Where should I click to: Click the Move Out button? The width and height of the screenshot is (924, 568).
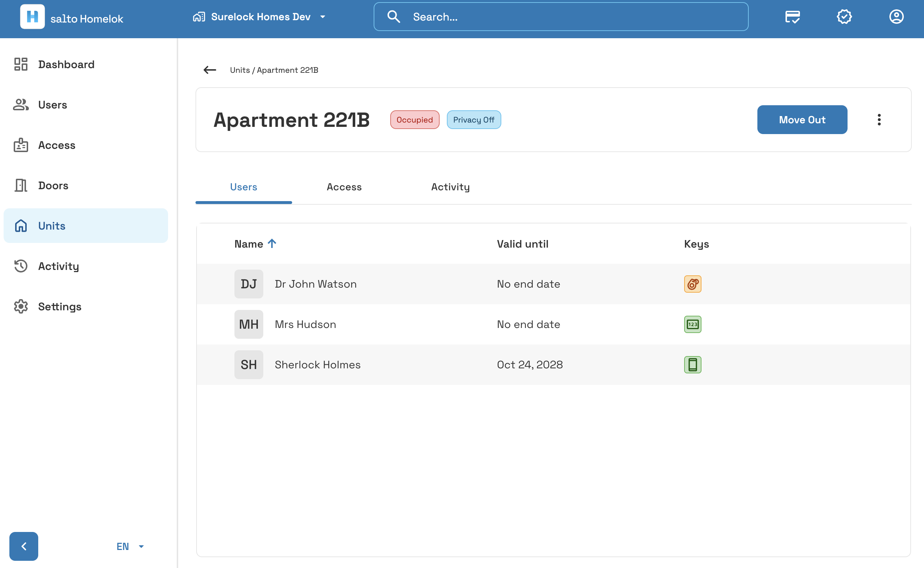tap(802, 120)
